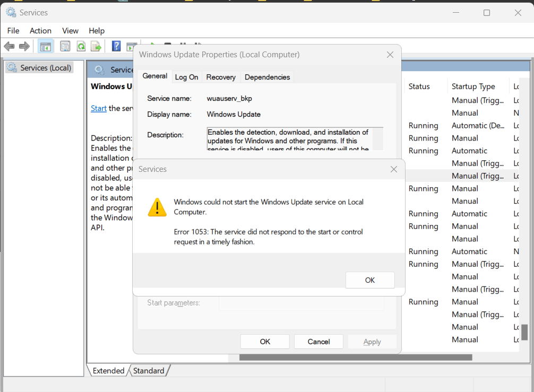Click the Services gear icon in title bar
Viewport: 534px width, 392px height.
pyautogui.click(x=11, y=13)
